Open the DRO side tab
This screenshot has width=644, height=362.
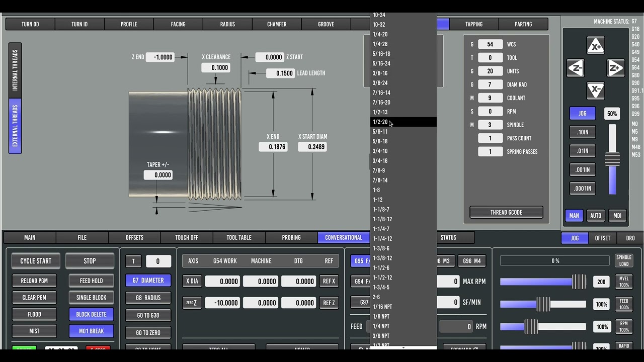click(630, 238)
